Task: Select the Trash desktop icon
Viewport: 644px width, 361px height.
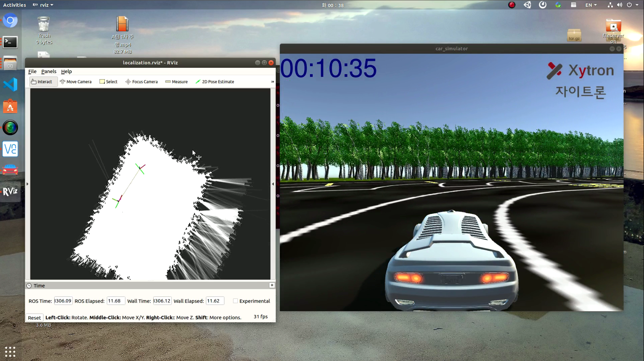Action: coord(44,30)
